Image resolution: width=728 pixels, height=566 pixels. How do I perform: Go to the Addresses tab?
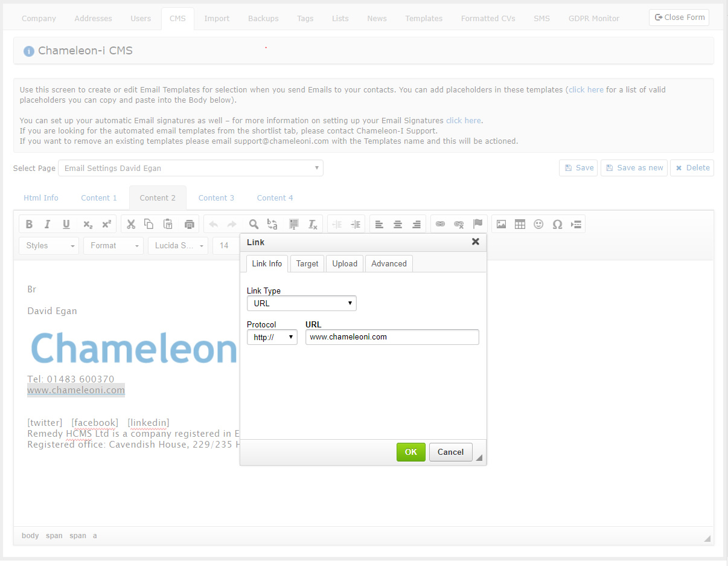pos(93,18)
